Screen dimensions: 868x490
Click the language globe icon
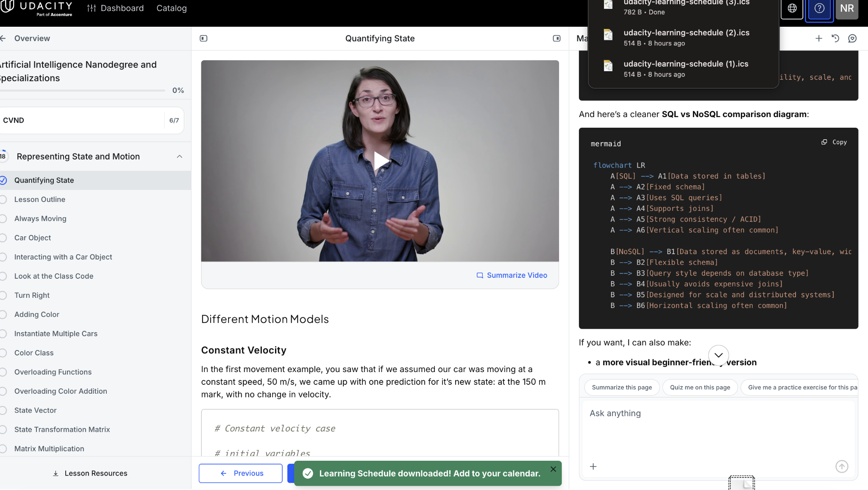(x=792, y=8)
